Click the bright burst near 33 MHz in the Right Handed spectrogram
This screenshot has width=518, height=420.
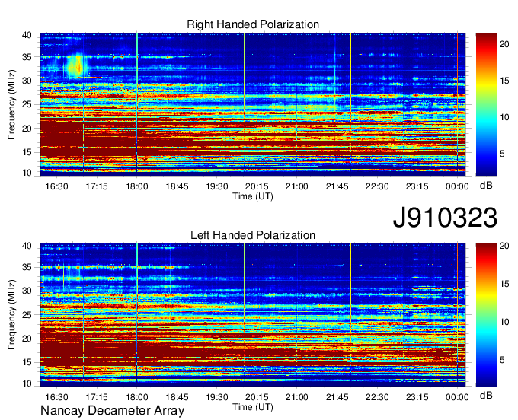click(x=77, y=67)
